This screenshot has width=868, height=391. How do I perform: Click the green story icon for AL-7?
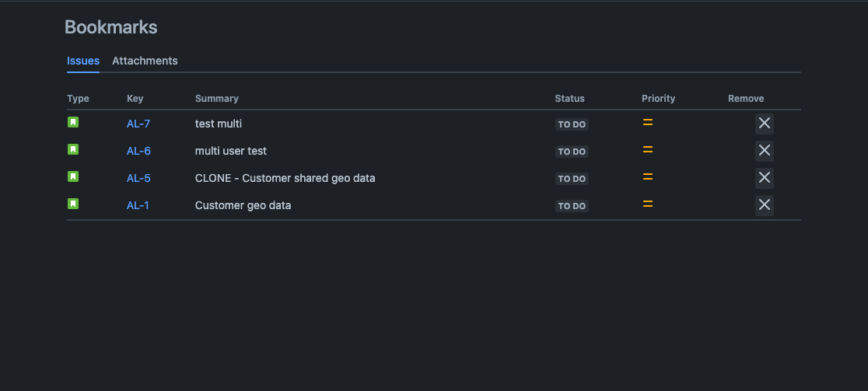point(73,122)
